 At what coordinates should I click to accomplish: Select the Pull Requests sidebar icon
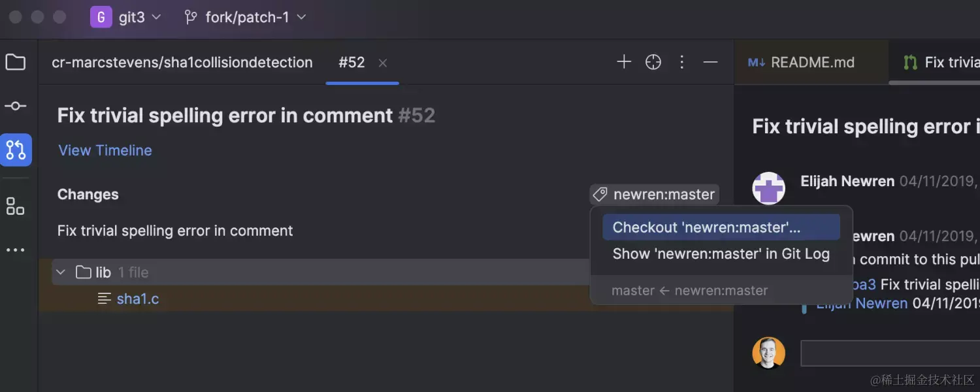pos(16,150)
